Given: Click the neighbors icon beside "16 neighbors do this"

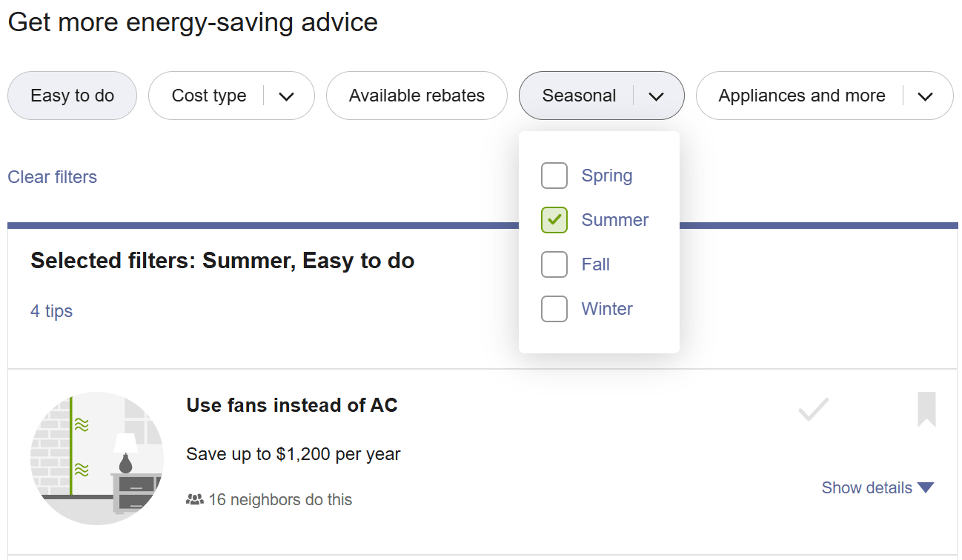Looking at the screenshot, I should (x=193, y=499).
